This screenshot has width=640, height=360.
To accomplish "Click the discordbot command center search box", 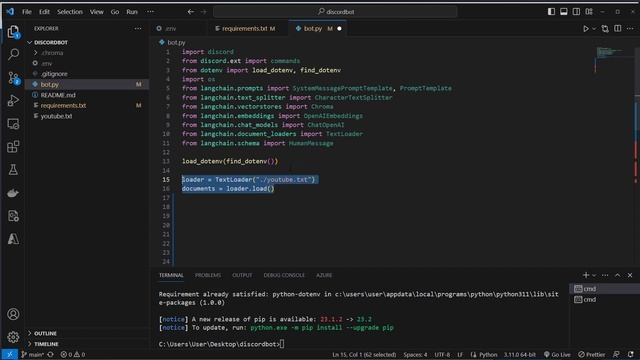I will [335, 12].
